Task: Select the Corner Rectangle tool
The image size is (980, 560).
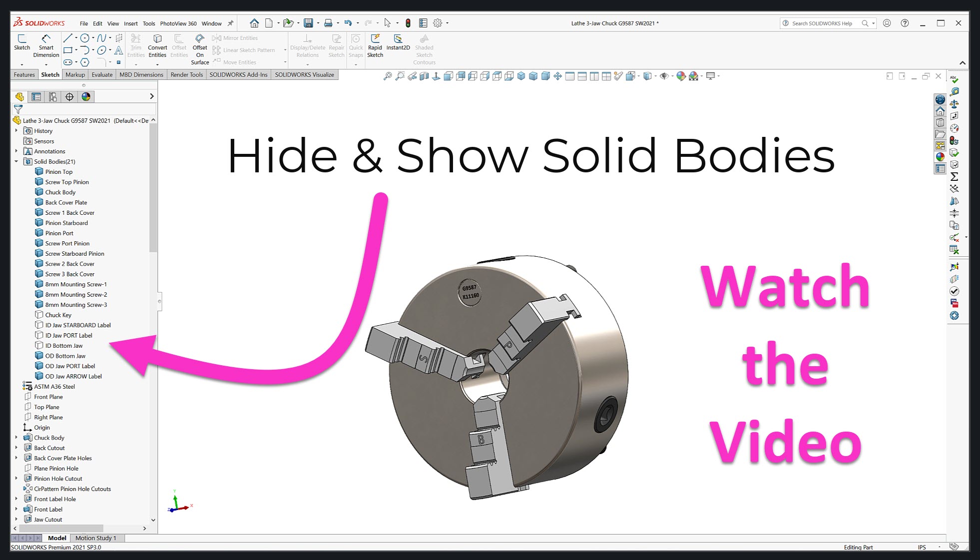Action: tap(68, 50)
